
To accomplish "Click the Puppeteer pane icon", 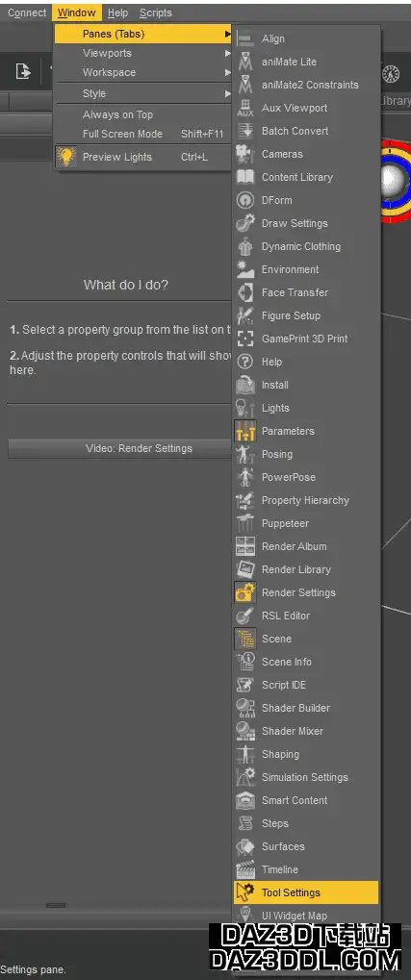I will point(244,523).
